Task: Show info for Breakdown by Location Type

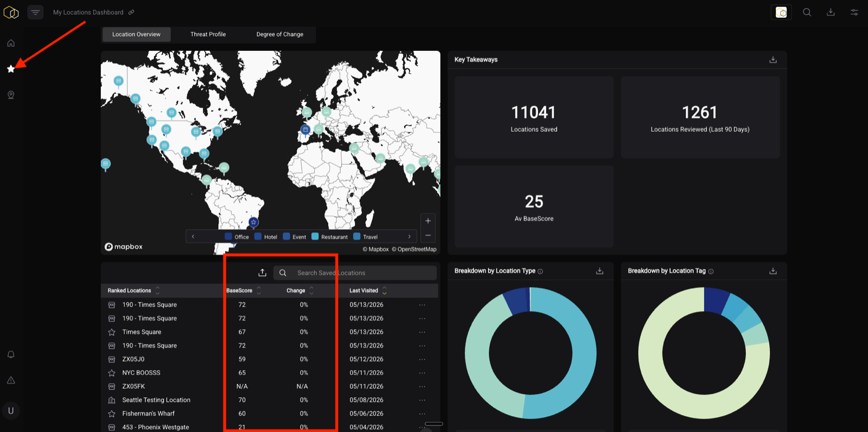Action: tap(540, 272)
